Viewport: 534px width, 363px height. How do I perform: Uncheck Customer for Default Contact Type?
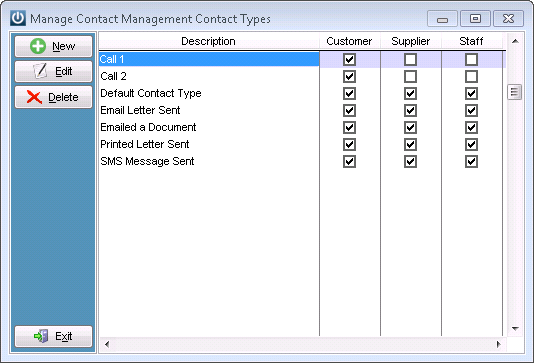coord(349,93)
